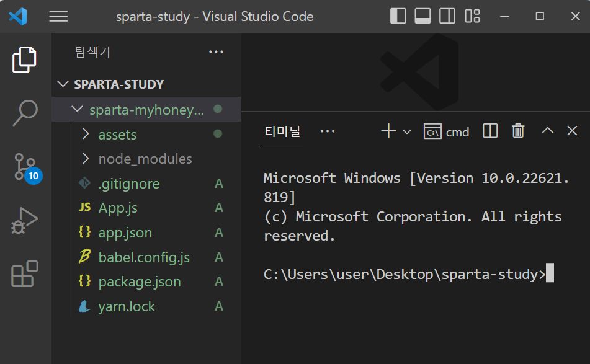Screen dimensions: 590x364
Task: Open the Search view in activity bar
Action: pyautogui.click(x=25, y=112)
